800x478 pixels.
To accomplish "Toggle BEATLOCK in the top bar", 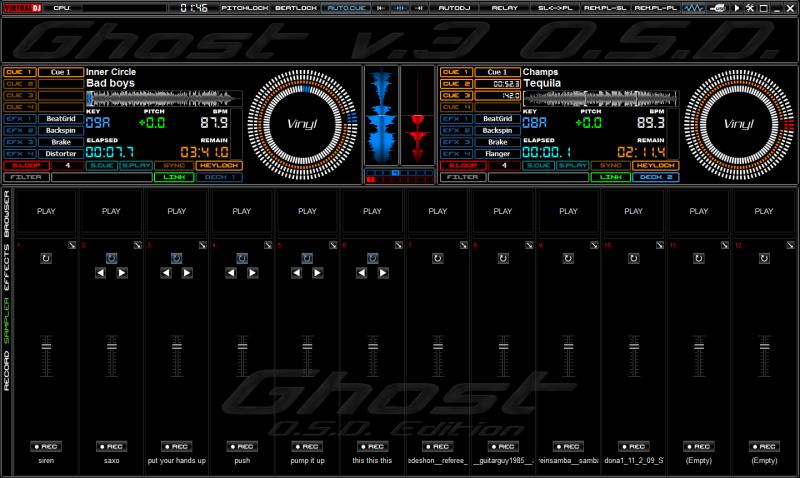I will [x=296, y=8].
